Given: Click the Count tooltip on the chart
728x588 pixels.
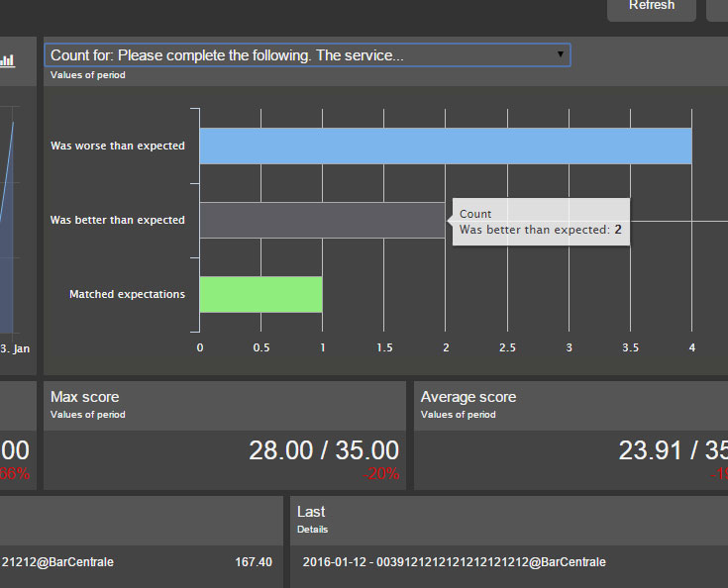Looking at the screenshot, I should pyautogui.click(x=541, y=222).
